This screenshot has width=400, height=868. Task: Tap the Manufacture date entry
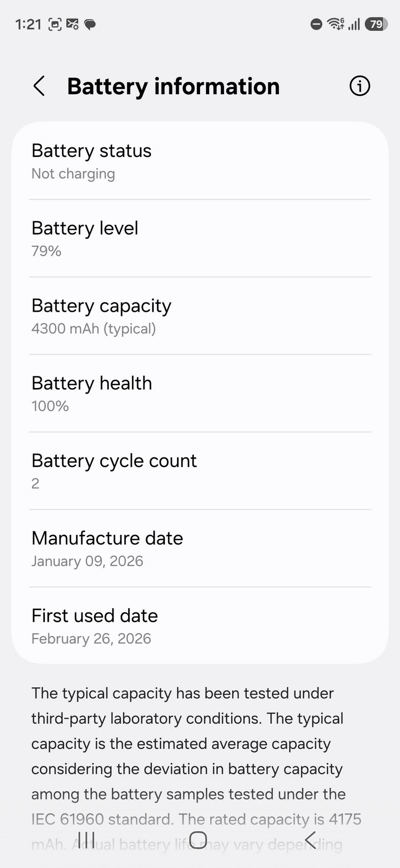point(200,548)
